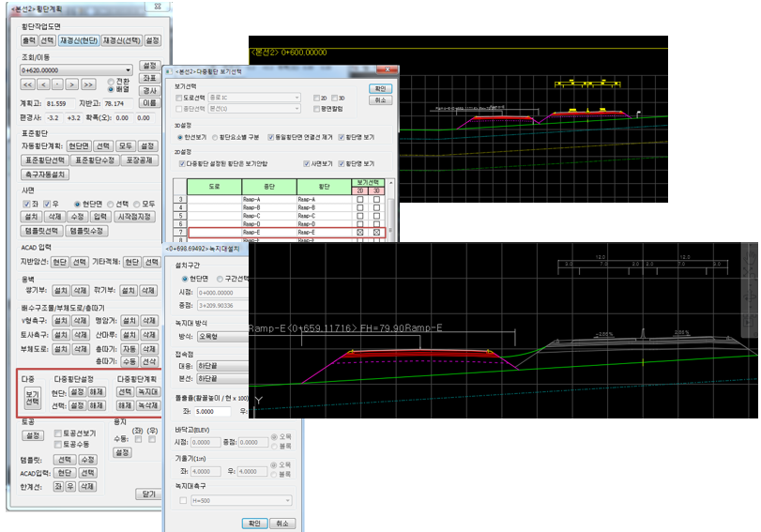Screen dimensions: 761x532
Task: Click the 녹삭제 button in 다중횡단계획
Action: click(x=148, y=404)
